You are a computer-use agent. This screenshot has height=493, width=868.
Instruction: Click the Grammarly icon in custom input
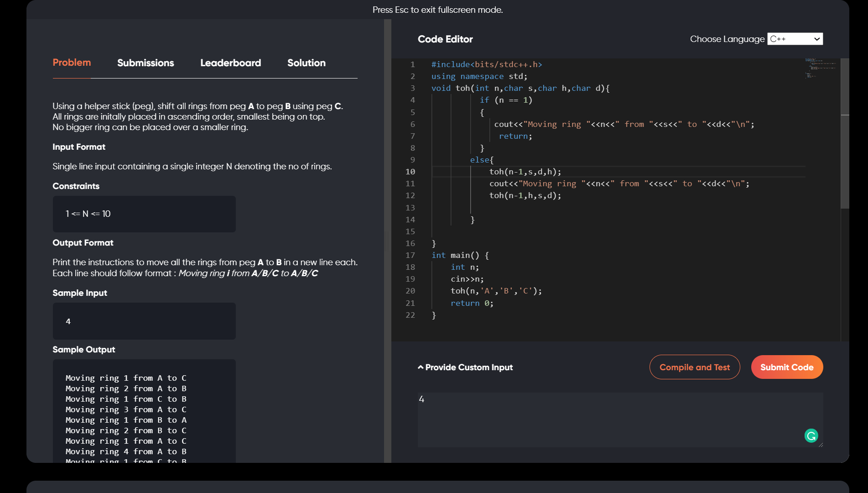pos(811,436)
